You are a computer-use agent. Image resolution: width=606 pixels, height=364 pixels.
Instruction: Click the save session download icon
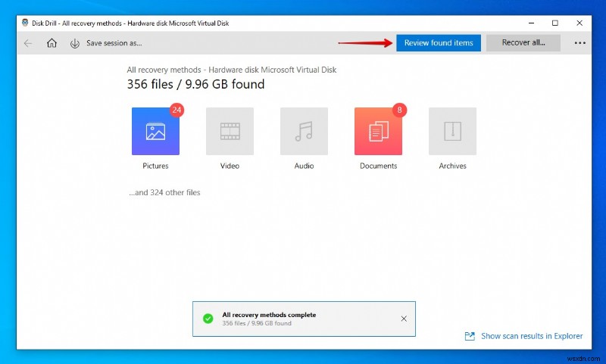(74, 43)
